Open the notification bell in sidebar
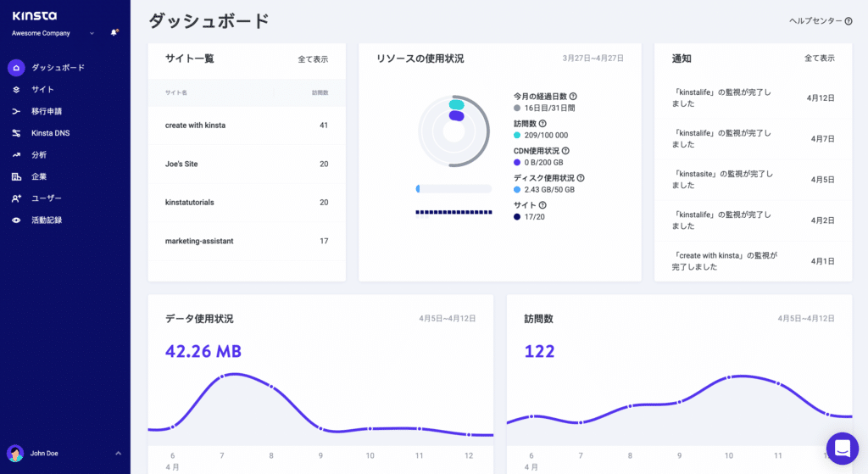 [x=114, y=33]
